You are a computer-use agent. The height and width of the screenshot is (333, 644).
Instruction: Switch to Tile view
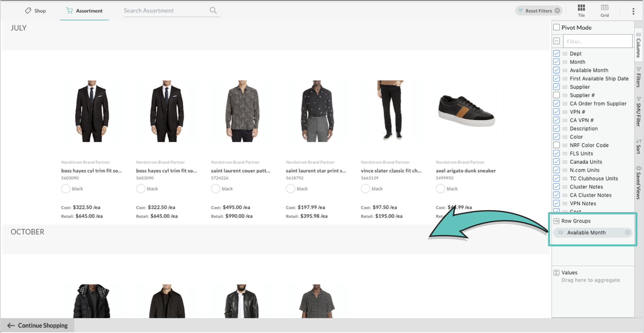(581, 10)
